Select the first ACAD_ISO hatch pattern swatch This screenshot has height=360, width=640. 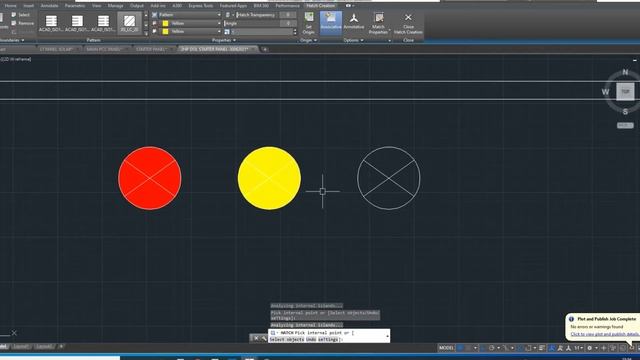51,23
